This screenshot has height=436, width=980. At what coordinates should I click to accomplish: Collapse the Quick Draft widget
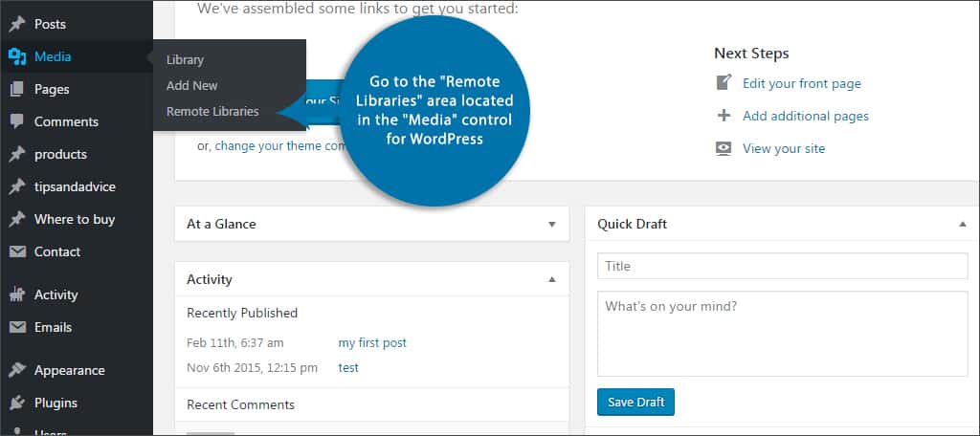pos(962,224)
